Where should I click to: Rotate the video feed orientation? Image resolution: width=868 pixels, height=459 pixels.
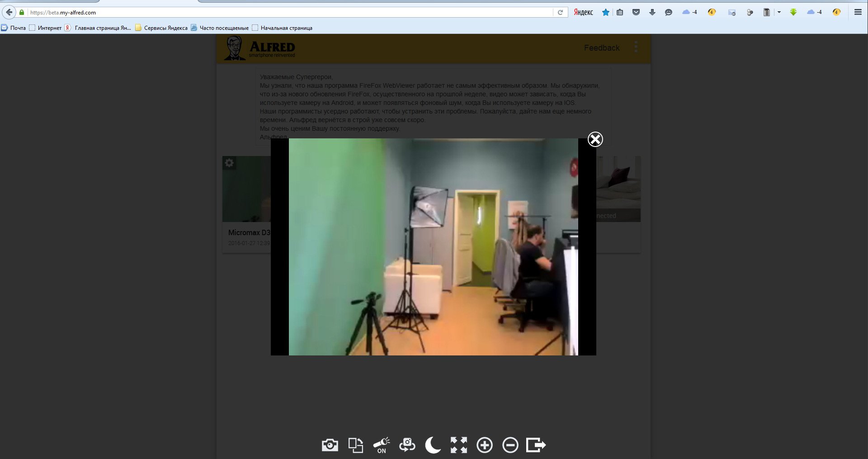356,445
